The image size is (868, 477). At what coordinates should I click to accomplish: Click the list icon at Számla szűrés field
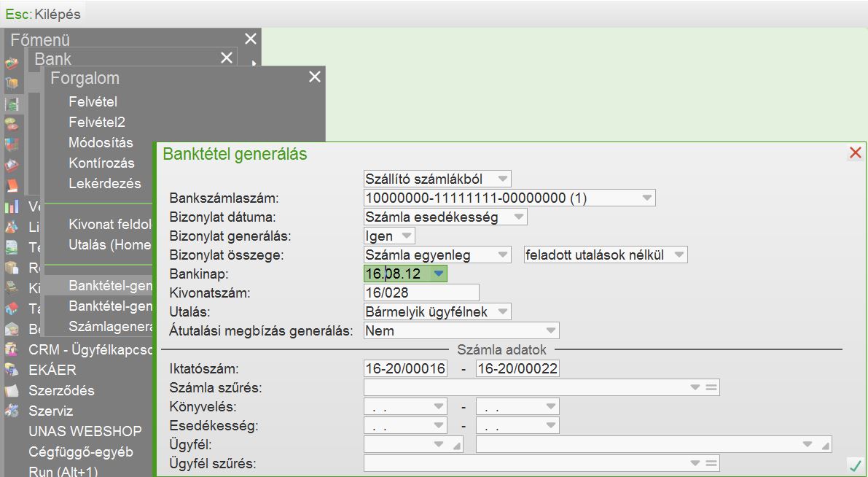(712, 388)
